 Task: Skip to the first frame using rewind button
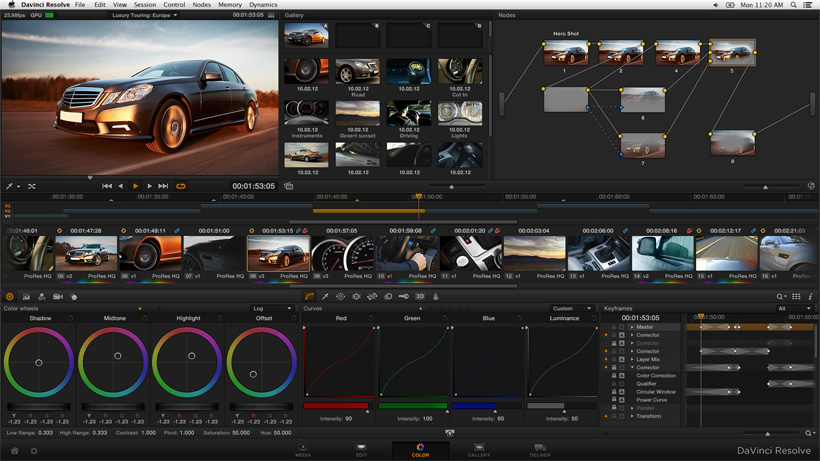107,186
